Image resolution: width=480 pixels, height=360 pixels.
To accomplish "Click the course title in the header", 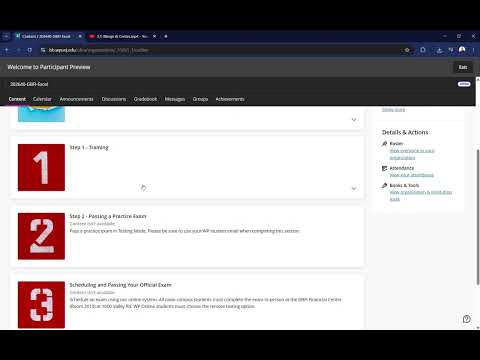I will 29,84.
